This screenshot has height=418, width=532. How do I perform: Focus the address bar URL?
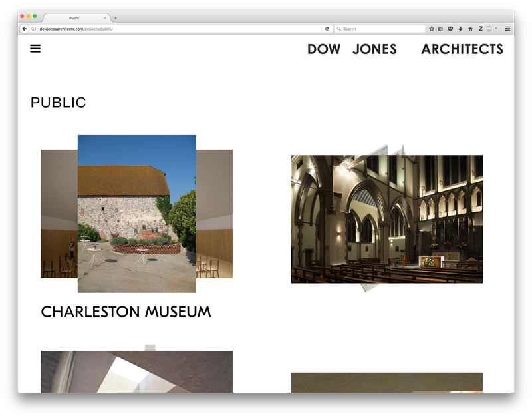(180, 29)
